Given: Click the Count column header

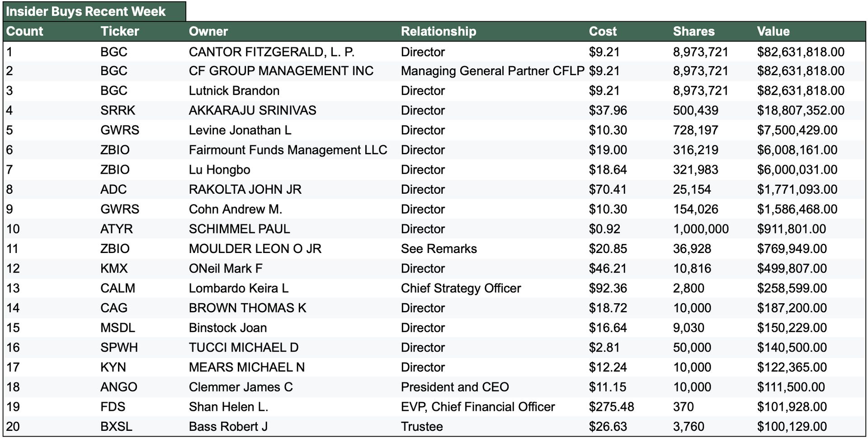Looking at the screenshot, I should 24,31.
